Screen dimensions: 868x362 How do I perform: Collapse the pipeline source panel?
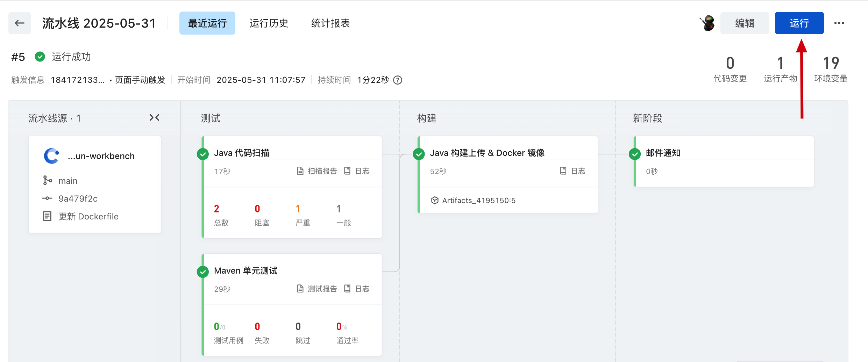point(154,118)
